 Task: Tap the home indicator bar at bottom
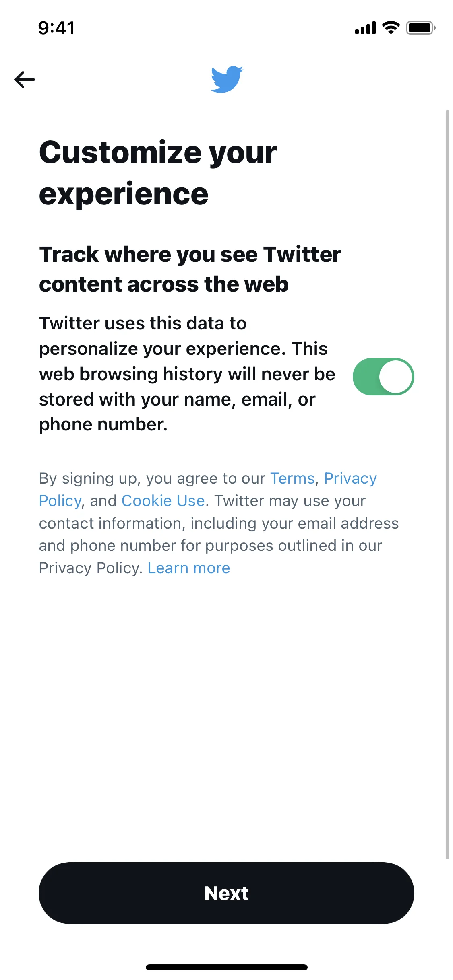(x=226, y=967)
